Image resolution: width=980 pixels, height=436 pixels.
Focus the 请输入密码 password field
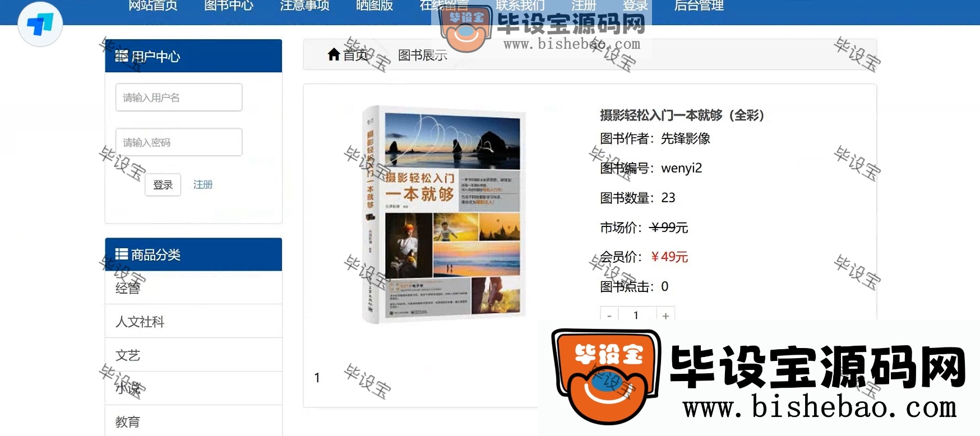coord(179,142)
